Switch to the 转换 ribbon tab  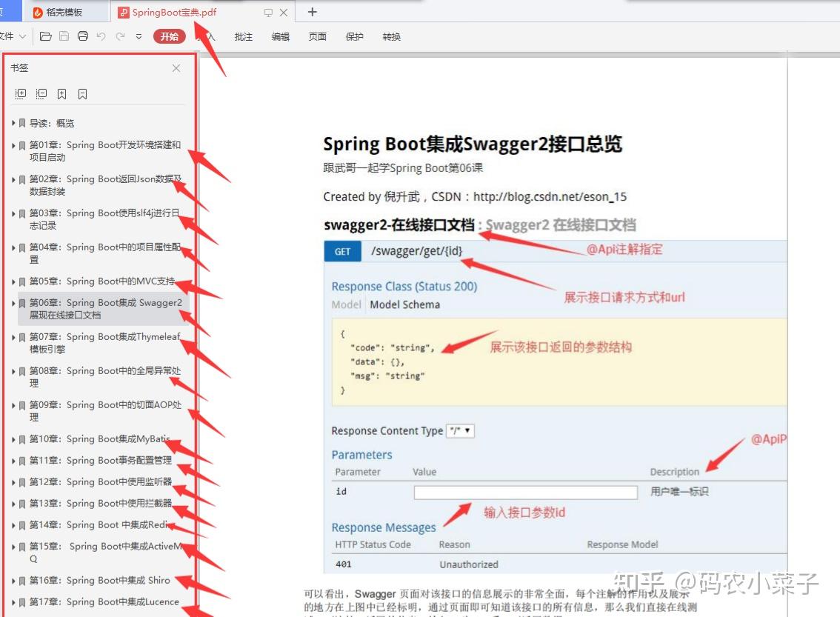point(391,36)
